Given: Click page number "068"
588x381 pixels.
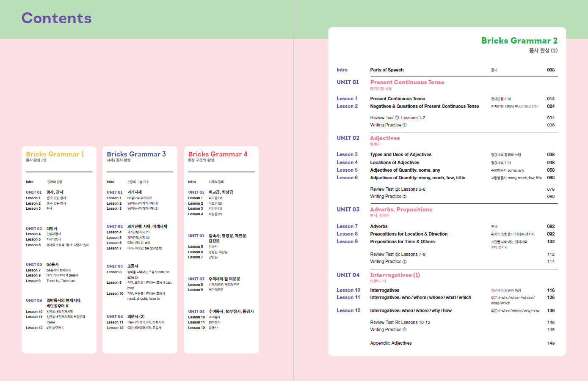Looking at the screenshot, I should coord(551,178).
